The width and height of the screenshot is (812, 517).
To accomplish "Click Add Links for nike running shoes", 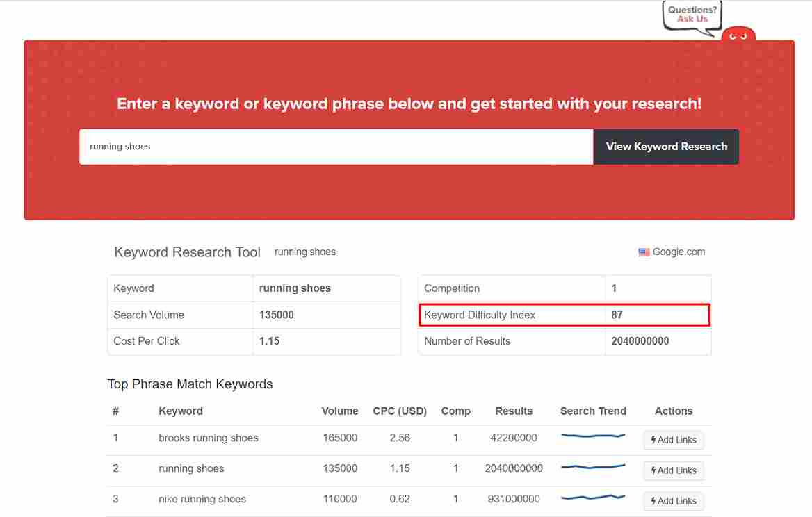I will click(673, 501).
